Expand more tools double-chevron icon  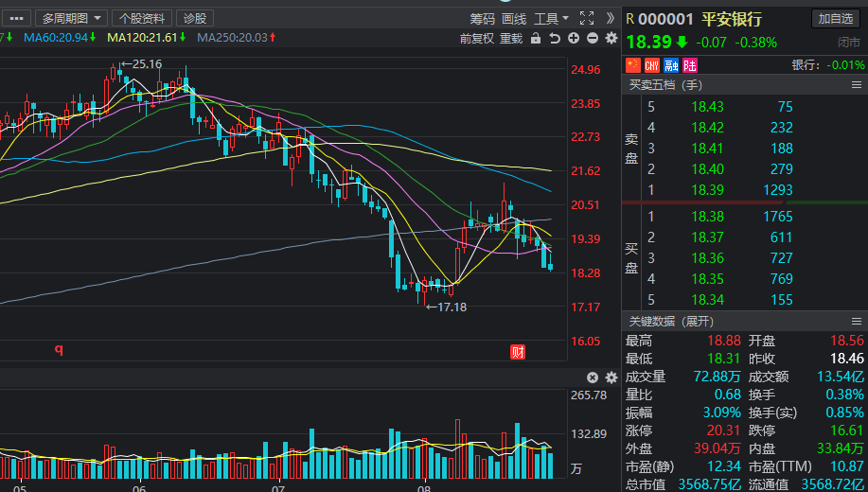611,18
